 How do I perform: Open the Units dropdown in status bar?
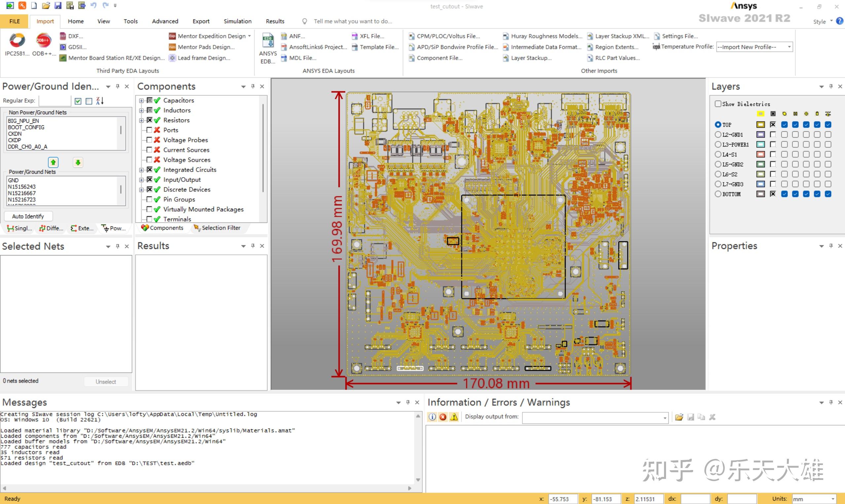[x=833, y=499]
